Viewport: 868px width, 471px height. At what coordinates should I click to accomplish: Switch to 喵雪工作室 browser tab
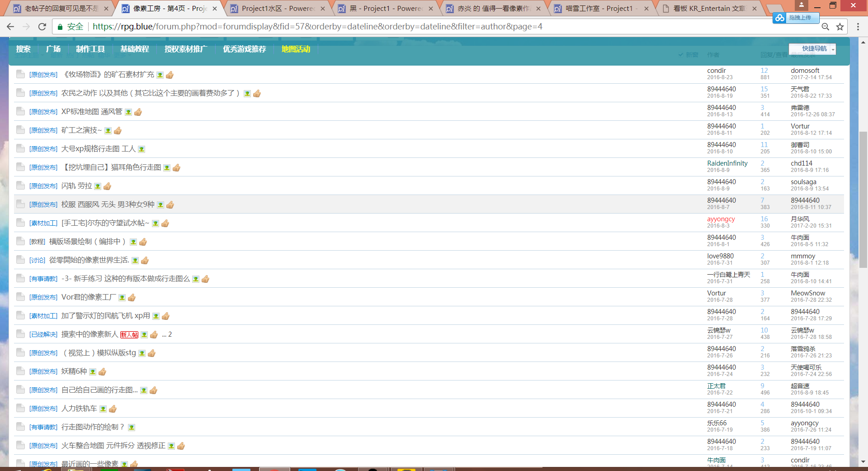click(602, 8)
